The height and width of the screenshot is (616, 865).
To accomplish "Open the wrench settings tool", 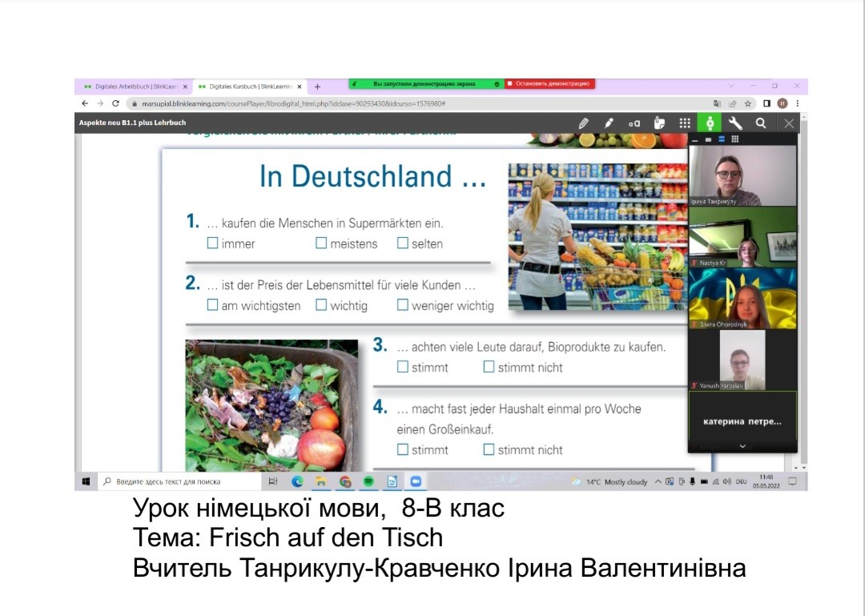I will (x=735, y=123).
